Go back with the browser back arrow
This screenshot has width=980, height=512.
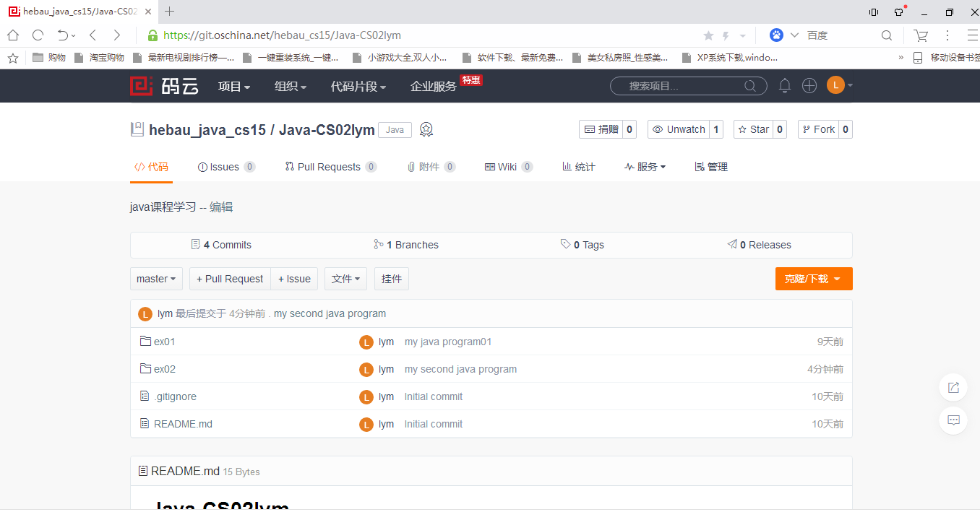(93, 35)
